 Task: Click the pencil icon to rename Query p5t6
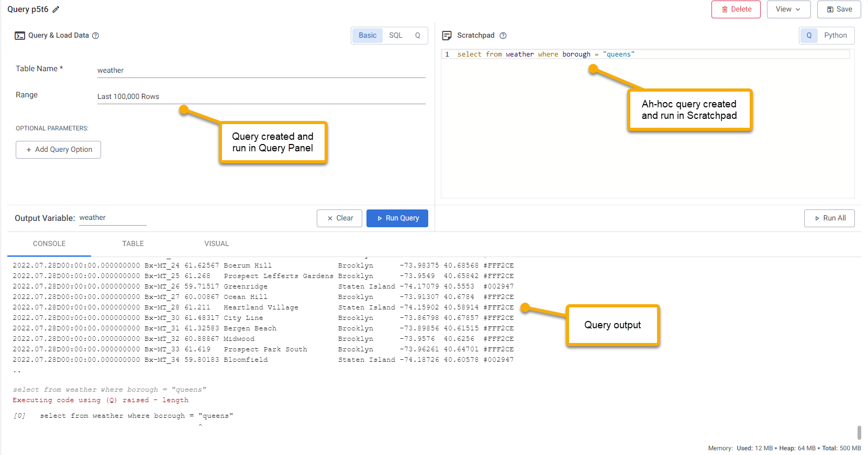56,9
